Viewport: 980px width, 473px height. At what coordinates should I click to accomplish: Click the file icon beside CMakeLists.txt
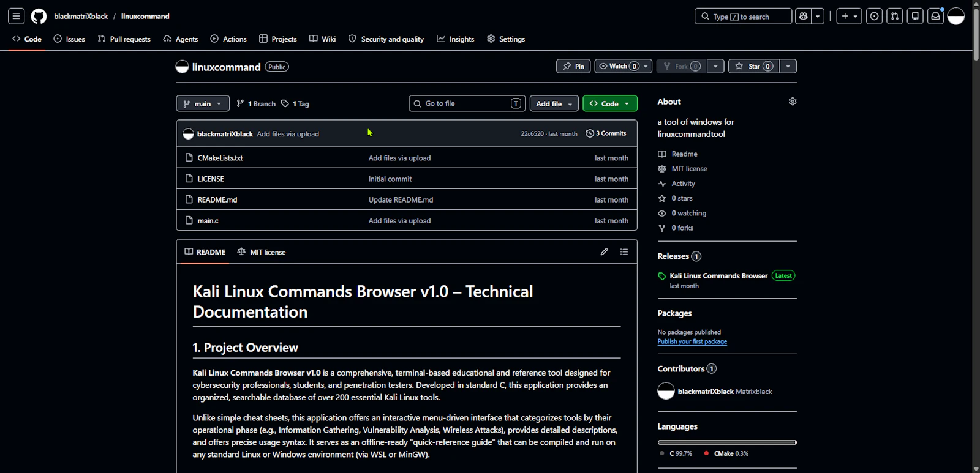[189, 158]
